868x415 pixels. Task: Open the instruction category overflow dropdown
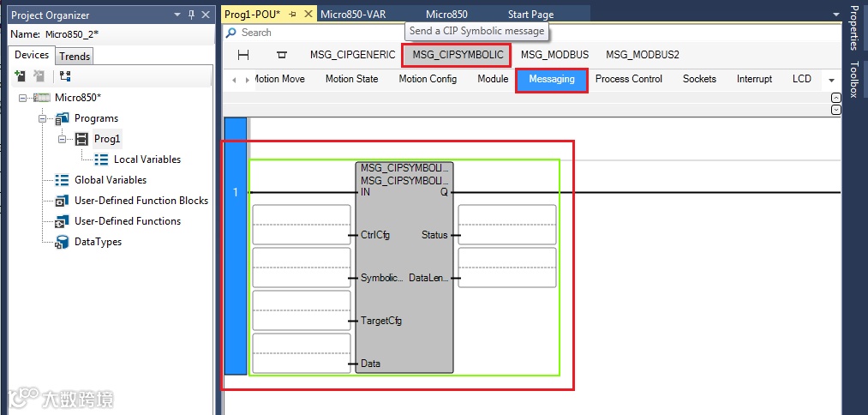831,81
